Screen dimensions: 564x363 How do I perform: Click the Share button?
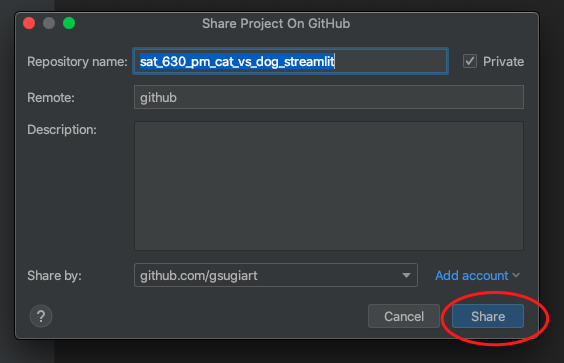(x=488, y=316)
